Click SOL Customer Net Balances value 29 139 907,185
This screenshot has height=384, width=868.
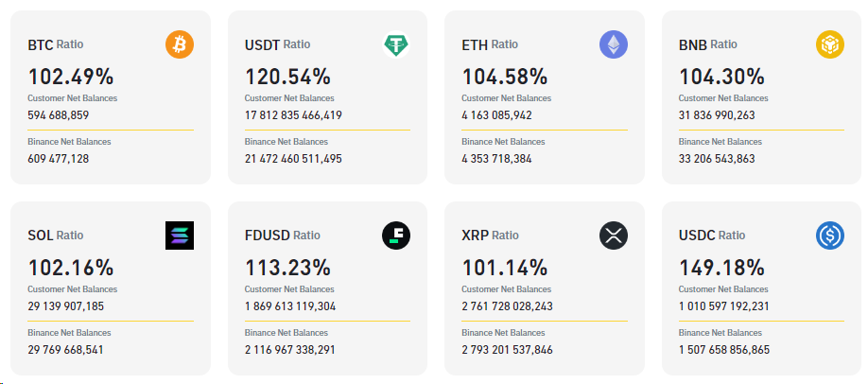[x=66, y=306]
